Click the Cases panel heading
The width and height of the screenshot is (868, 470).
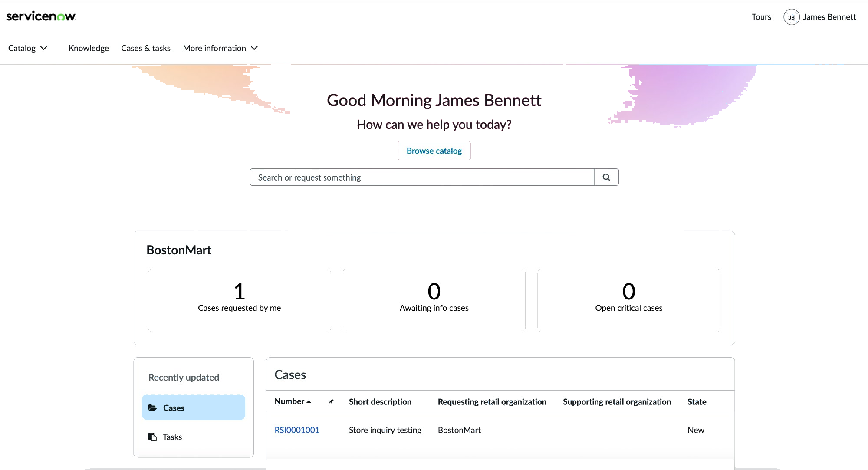pos(290,375)
